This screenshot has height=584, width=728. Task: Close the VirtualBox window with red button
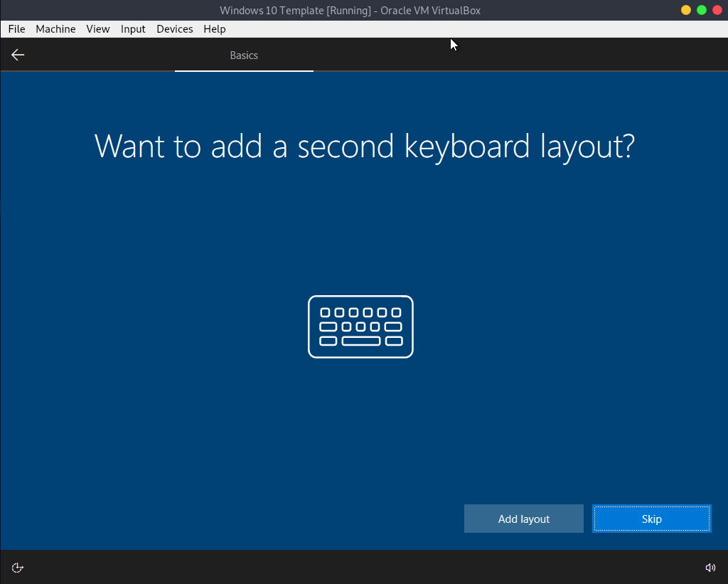click(717, 10)
